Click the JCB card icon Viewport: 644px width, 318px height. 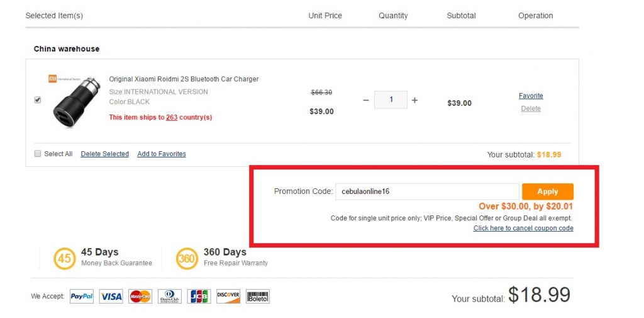click(x=199, y=296)
